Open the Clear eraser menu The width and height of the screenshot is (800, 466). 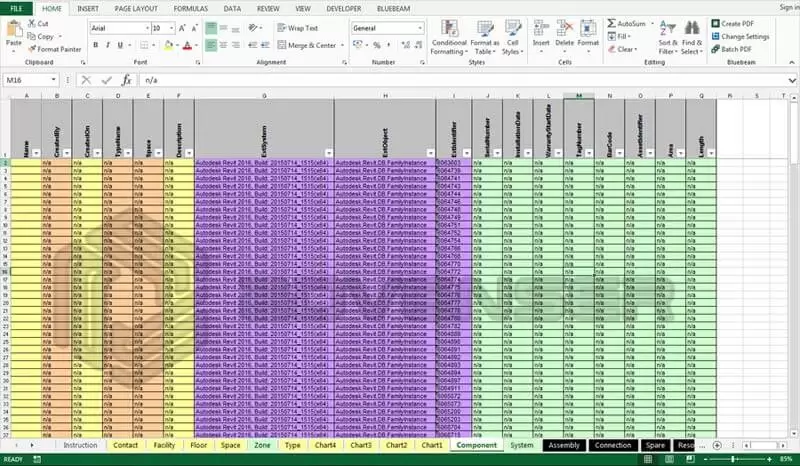click(622, 50)
